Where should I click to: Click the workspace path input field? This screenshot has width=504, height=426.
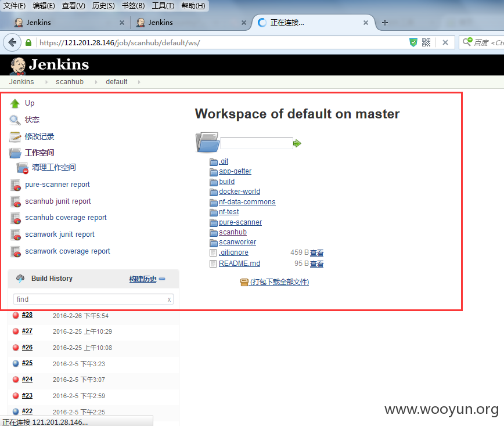[x=257, y=143]
